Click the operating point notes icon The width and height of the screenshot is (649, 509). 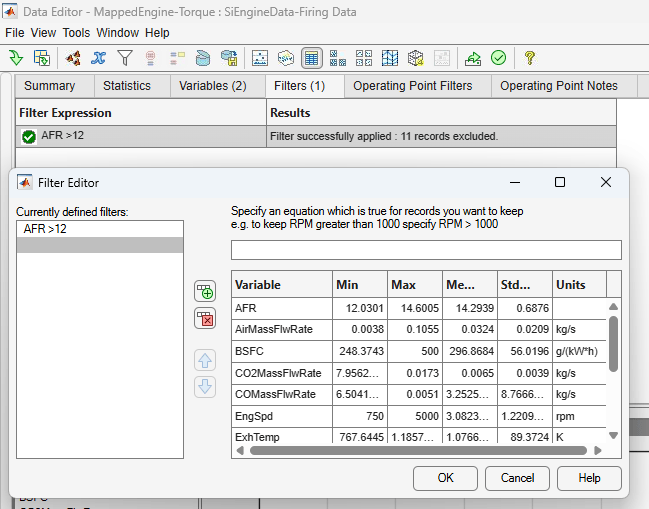point(177,58)
